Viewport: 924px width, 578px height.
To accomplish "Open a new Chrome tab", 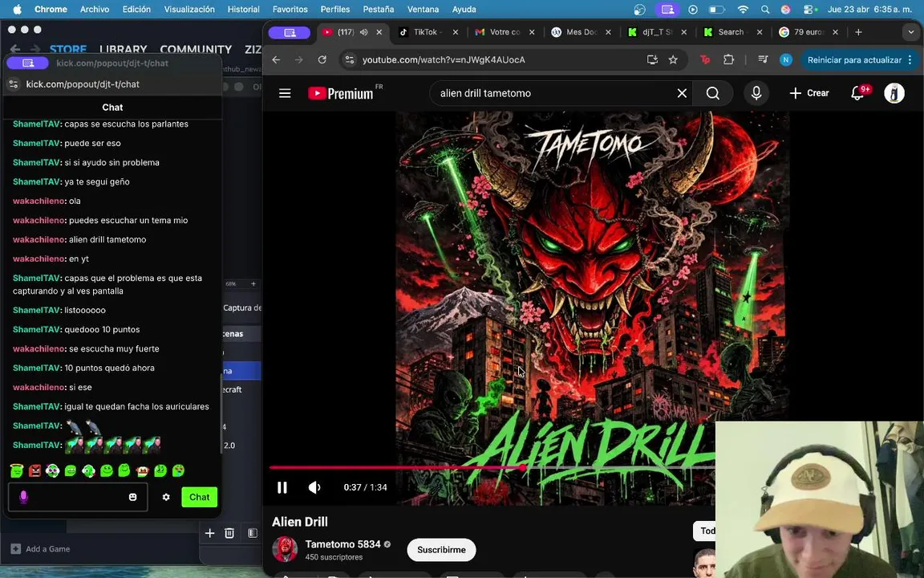I will pos(858,32).
